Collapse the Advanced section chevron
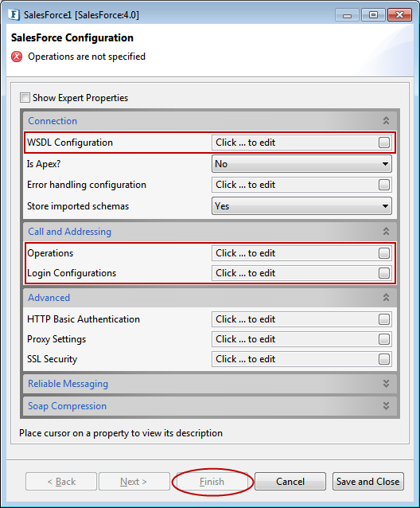This screenshot has width=420, height=508. 386,298
